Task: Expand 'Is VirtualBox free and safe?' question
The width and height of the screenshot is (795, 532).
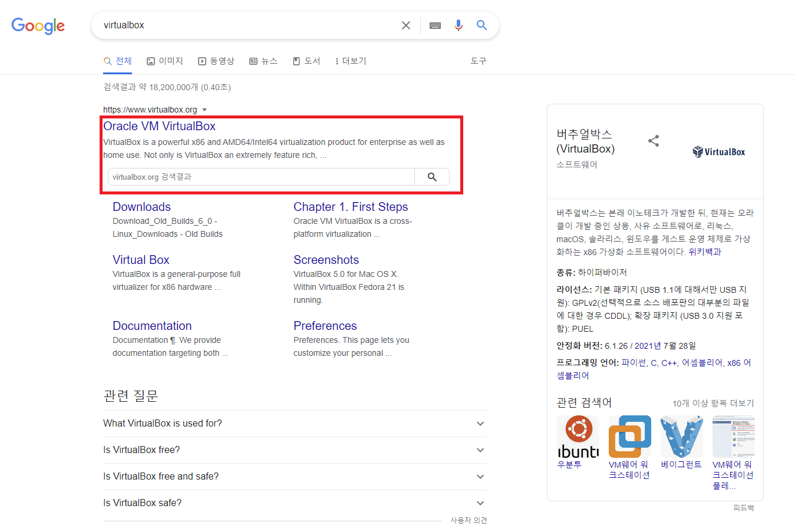Action: (295, 477)
